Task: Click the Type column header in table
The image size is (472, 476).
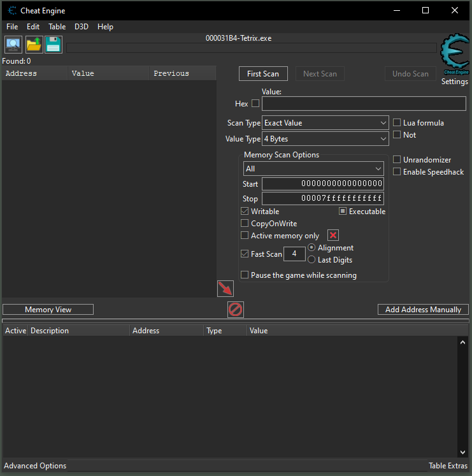Action: 225,331
